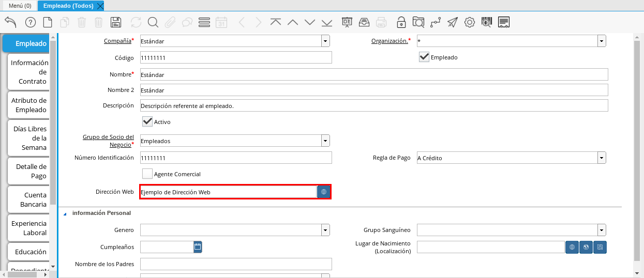The image size is (644, 278).
Task: Go to previous record up chevron
Action: coord(293,22)
